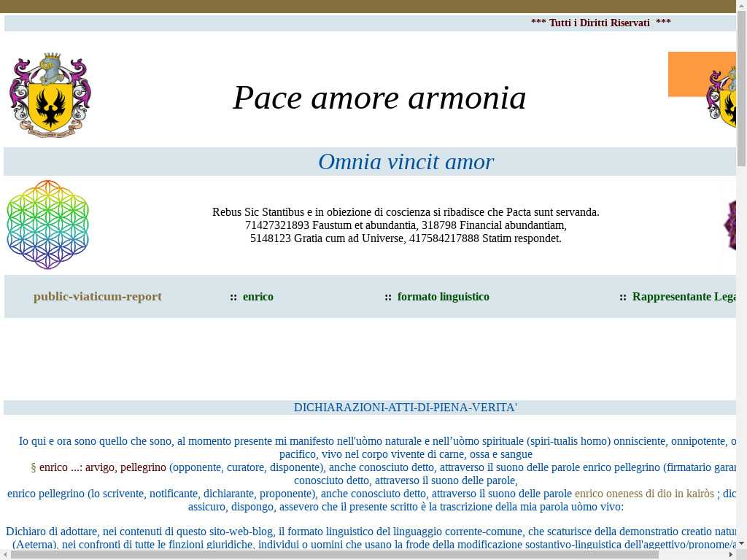Click the Tutti i Diritti Riservati notice
Image resolution: width=747 pixels, height=560 pixels.
click(x=600, y=23)
